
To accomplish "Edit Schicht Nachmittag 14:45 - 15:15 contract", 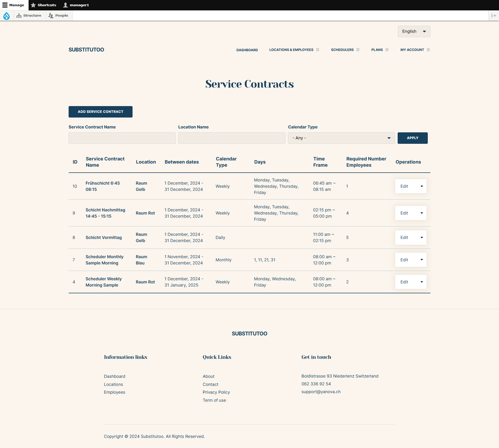I will pos(404,213).
